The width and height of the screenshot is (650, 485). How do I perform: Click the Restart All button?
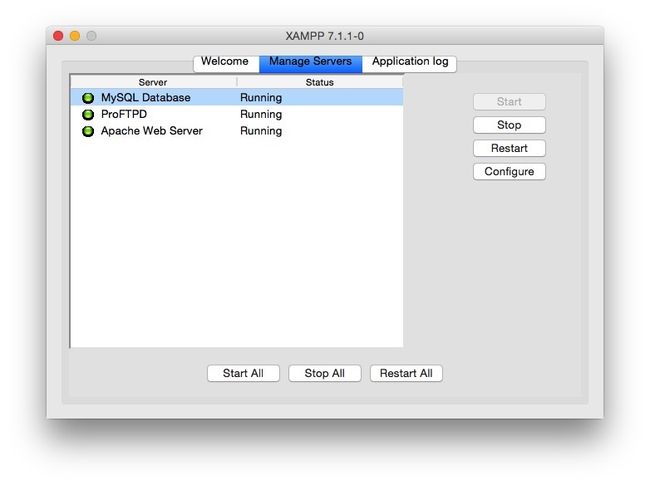click(406, 373)
